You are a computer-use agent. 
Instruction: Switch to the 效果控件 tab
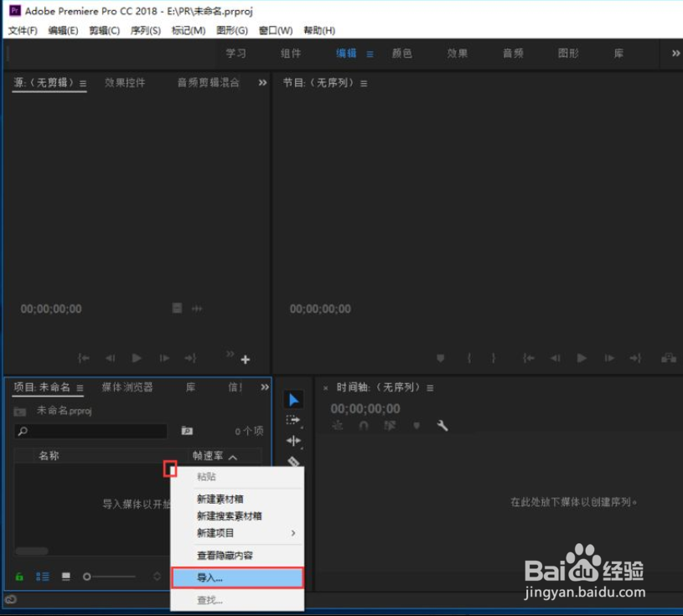click(125, 82)
